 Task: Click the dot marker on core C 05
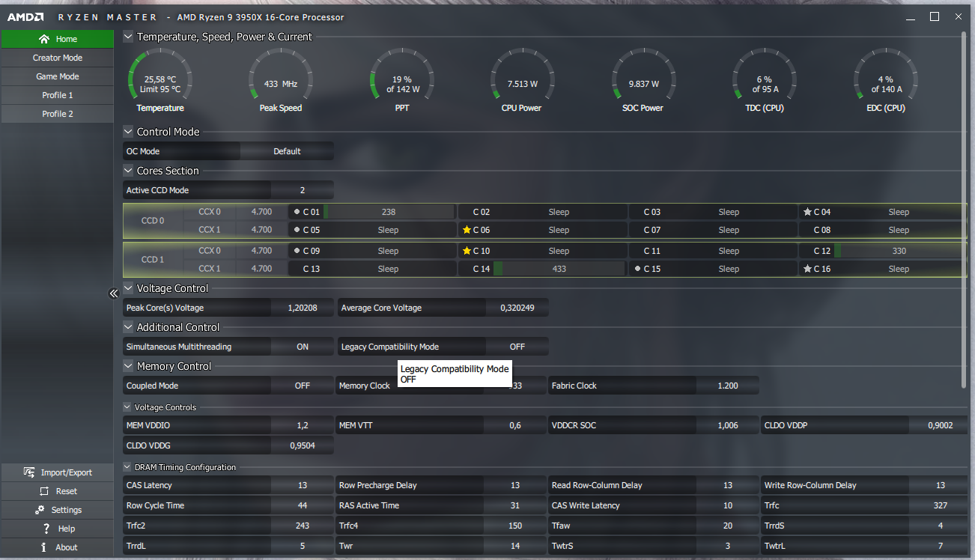click(x=297, y=230)
